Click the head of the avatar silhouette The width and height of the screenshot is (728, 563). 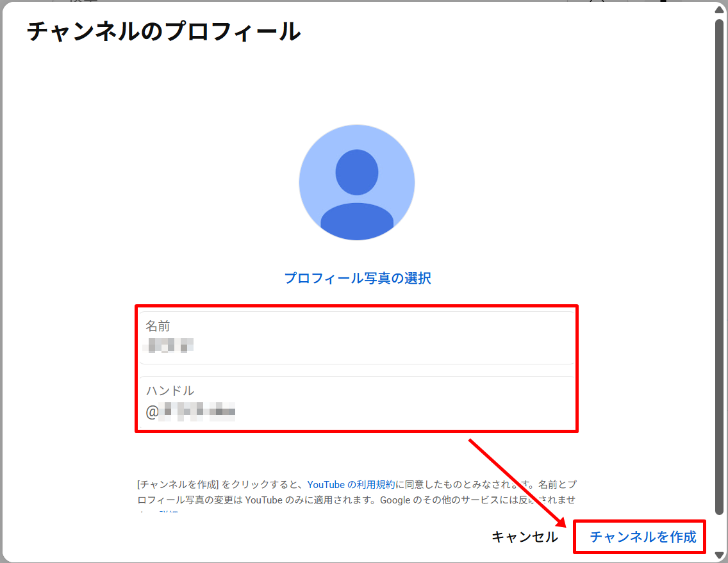[356, 172]
